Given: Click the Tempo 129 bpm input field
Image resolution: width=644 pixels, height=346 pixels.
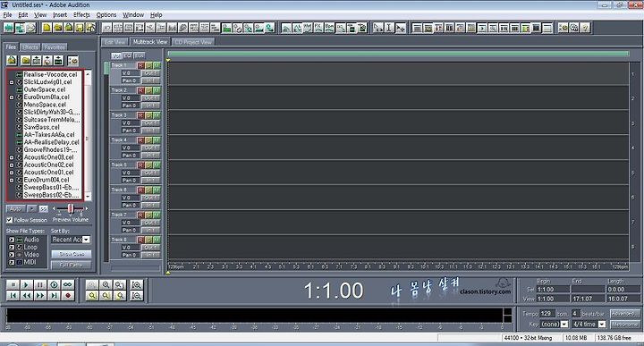Looking at the screenshot, I should [547, 314].
